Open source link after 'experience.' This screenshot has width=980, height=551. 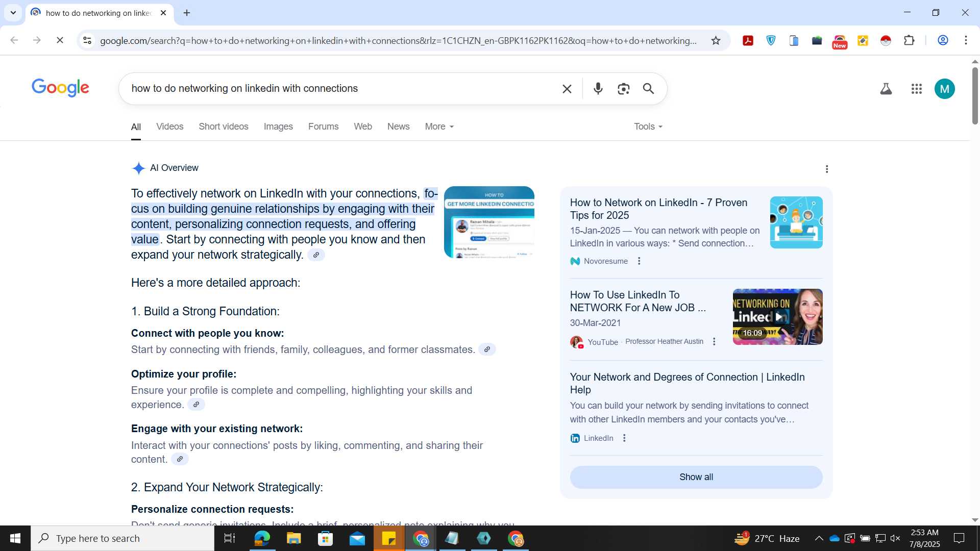point(196,405)
